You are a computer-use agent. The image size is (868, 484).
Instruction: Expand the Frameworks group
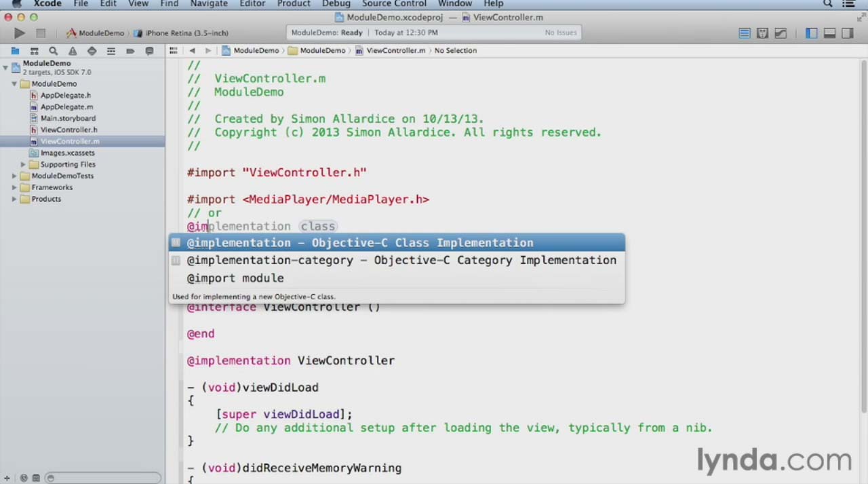14,187
